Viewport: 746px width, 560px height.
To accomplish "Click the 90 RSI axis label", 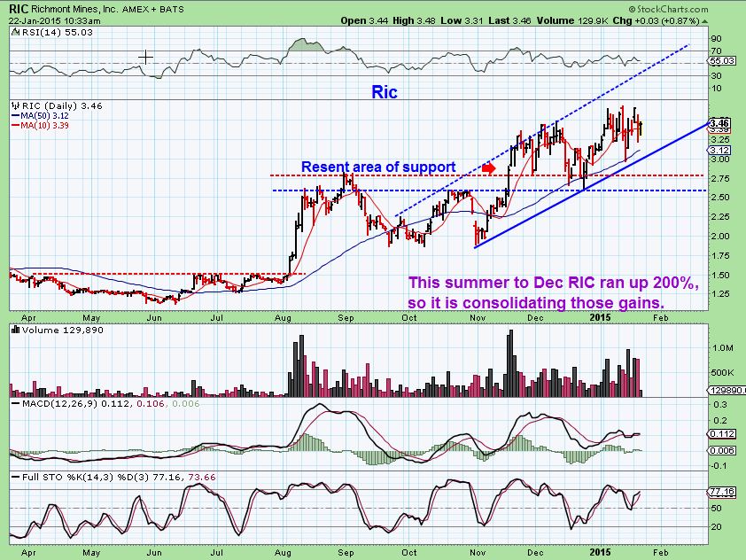I will (716, 38).
